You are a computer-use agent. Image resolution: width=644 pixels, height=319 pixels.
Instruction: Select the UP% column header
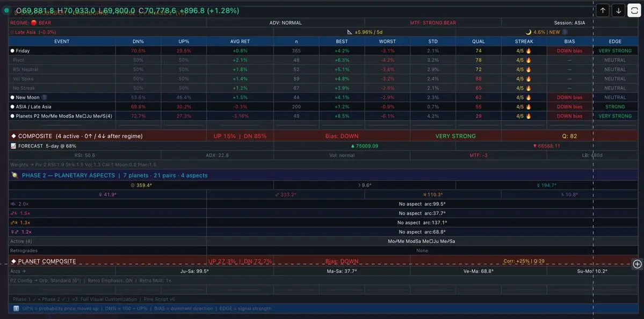click(184, 41)
